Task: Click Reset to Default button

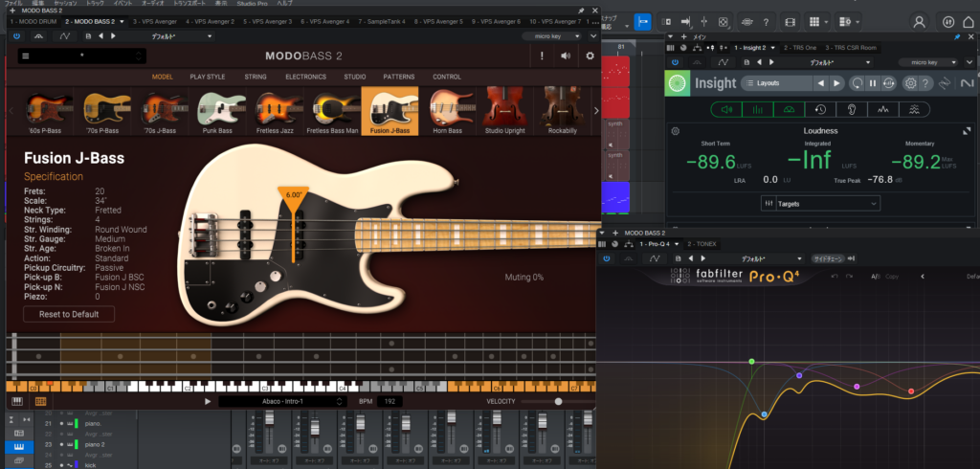Action: tap(69, 314)
